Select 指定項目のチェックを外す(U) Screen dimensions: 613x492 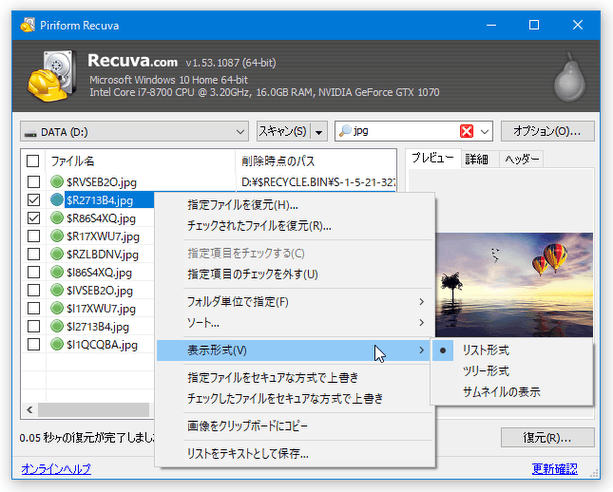(296, 274)
